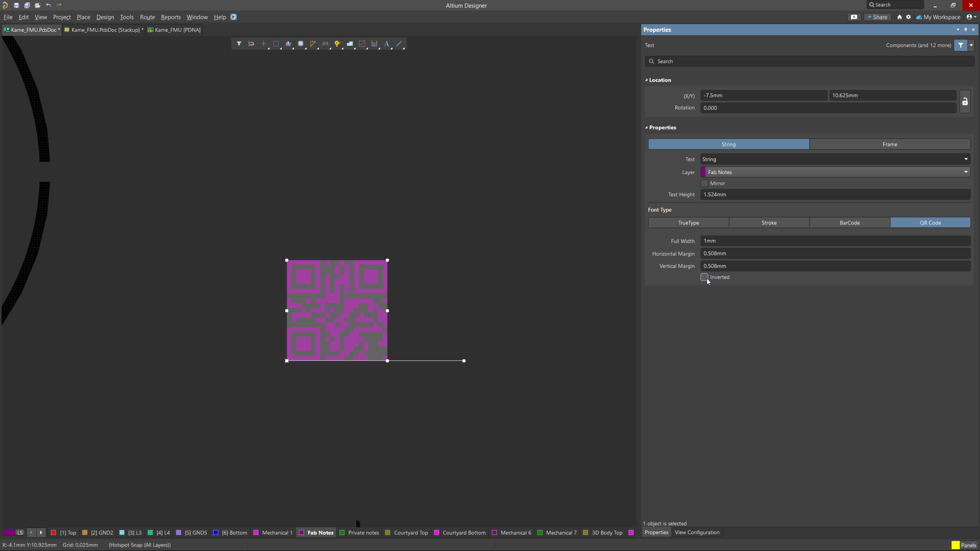Click the Open document folder icon
980x551 pixels.
[38, 5]
